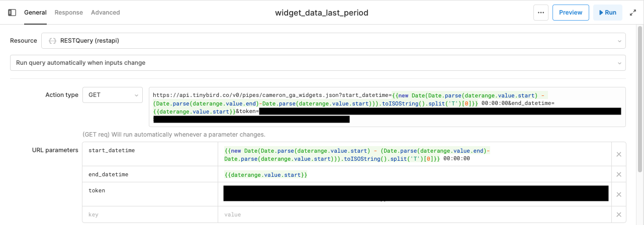
Task: Open the Resource dropdown RESTQuery (restapi)
Action: (x=333, y=41)
